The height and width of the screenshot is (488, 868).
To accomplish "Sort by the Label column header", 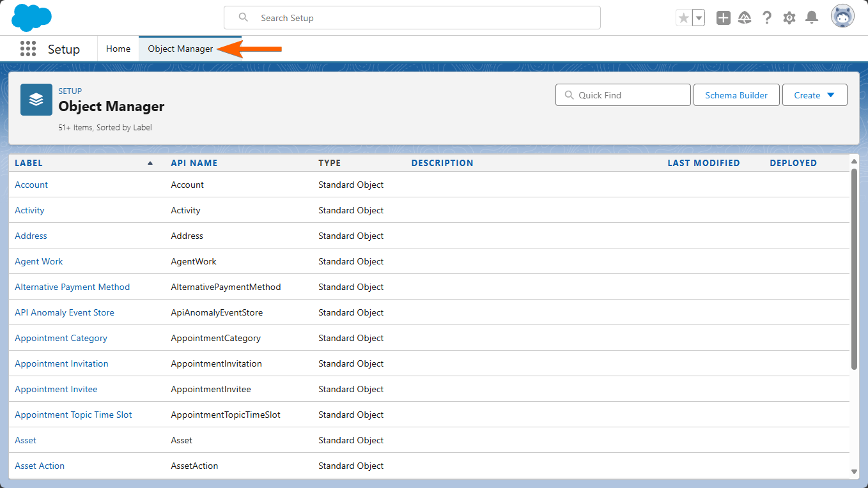I will tap(29, 163).
